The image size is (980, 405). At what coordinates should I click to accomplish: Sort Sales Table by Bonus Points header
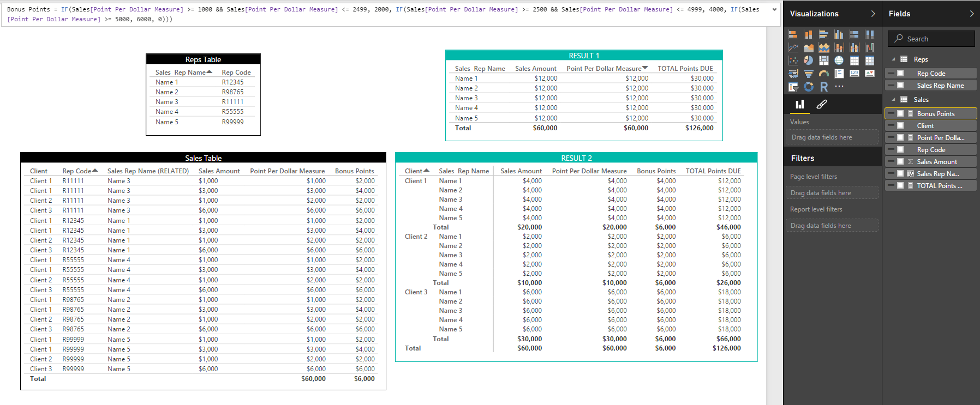tap(355, 171)
